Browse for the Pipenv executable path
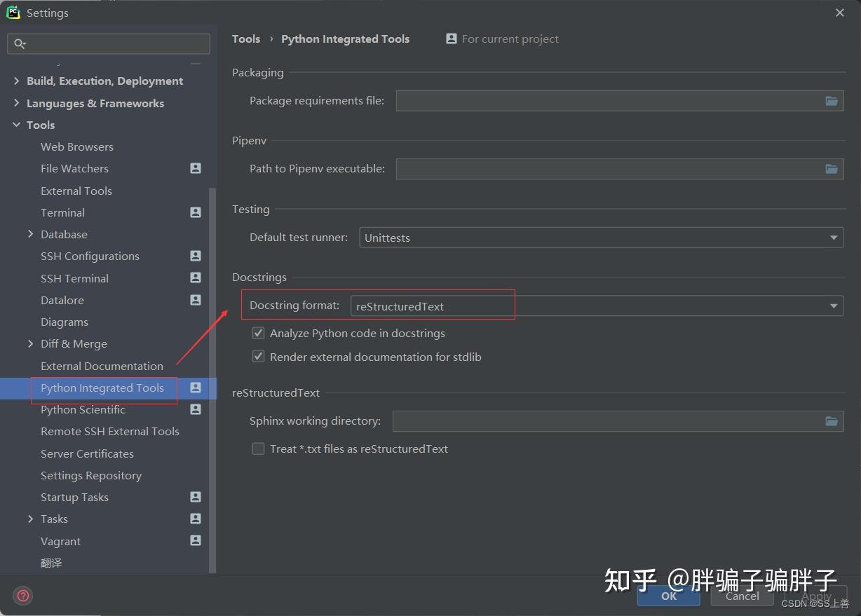 click(x=832, y=168)
